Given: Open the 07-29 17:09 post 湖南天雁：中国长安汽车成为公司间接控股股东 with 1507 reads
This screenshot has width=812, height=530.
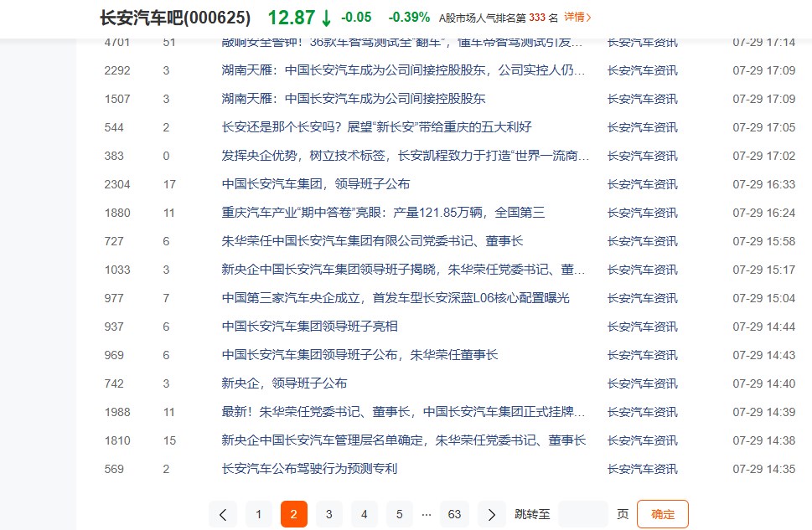Looking at the screenshot, I should point(353,99).
